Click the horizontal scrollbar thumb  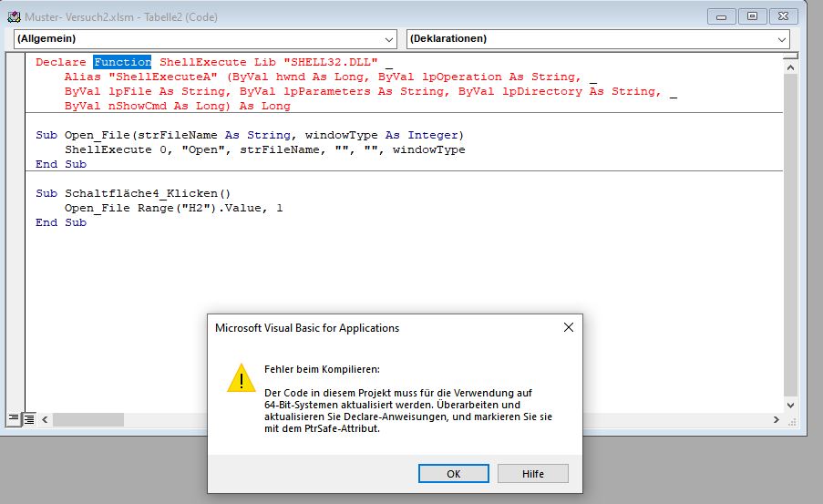point(88,419)
